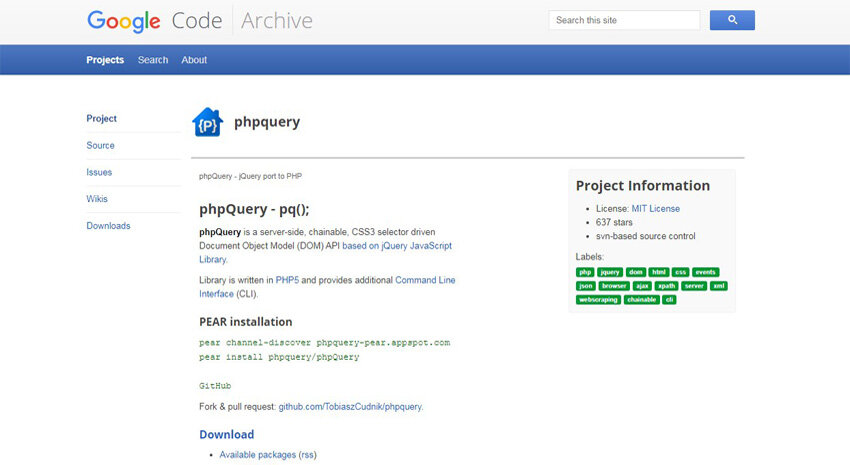Select Project in the sidebar

101,119
